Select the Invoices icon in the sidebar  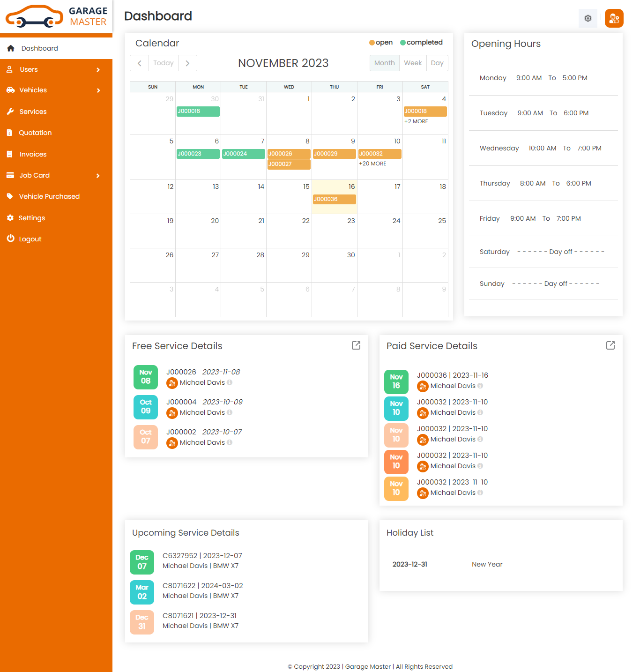[10, 154]
